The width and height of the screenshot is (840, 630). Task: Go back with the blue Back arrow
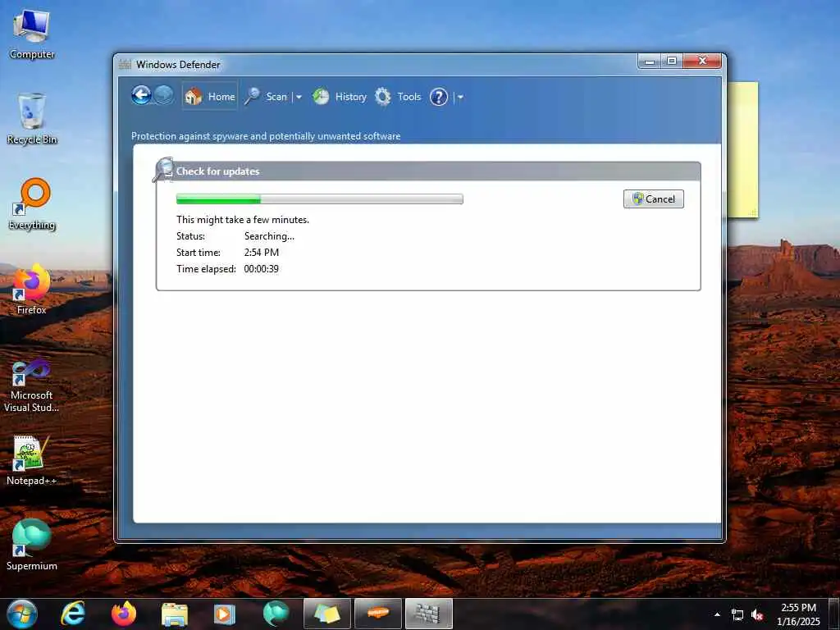tap(141, 96)
